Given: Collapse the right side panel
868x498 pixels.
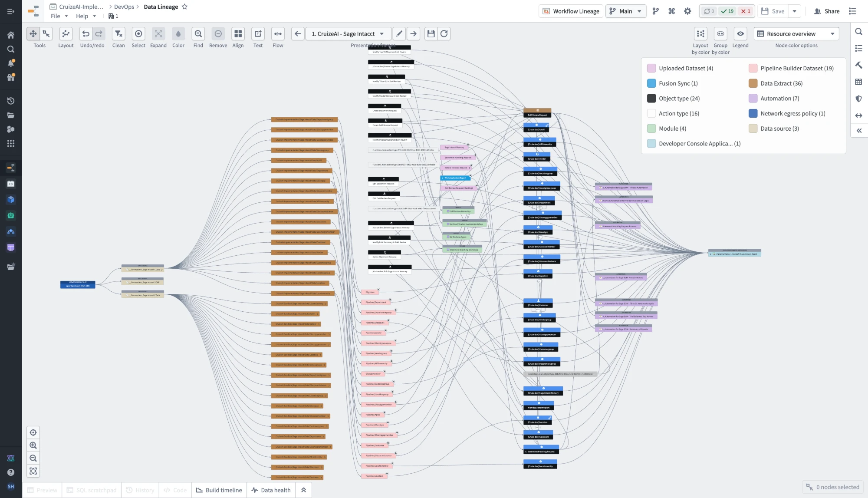Looking at the screenshot, I should [859, 131].
